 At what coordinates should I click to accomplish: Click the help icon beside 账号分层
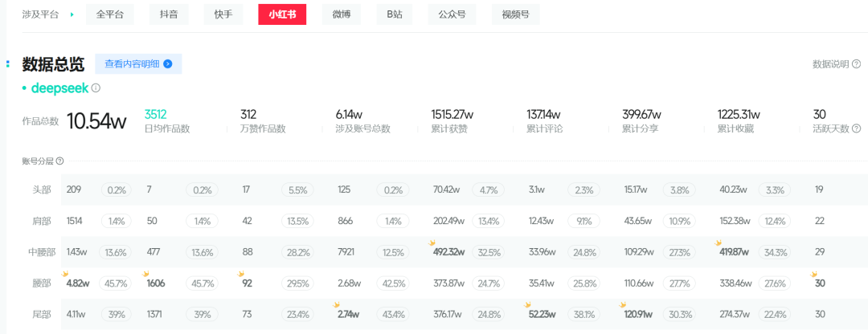[x=59, y=161]
